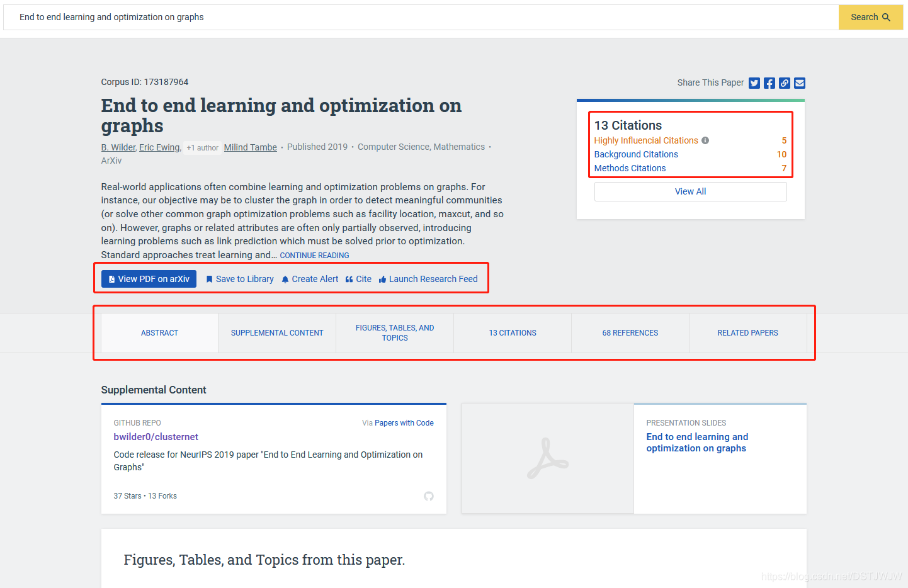Open bwilder0/clusternet repository link
The height and width of the screenshot is (588, 908).
click(x=156, y=437)
